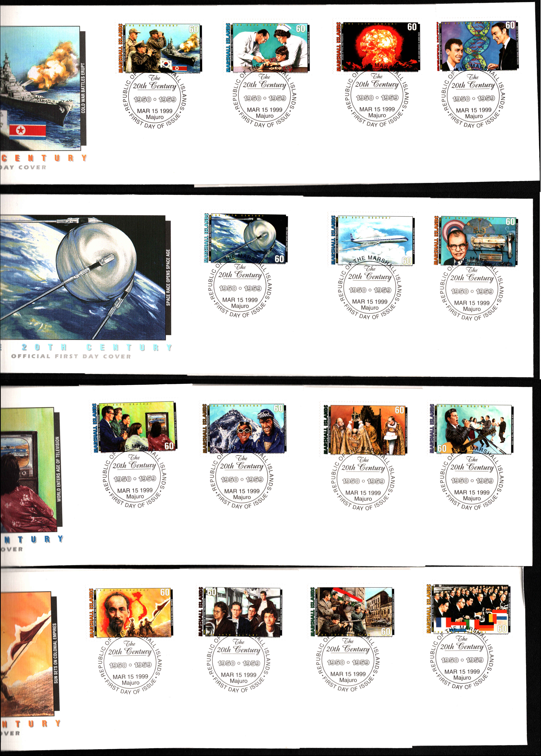Select the jet airliner in clouds stamp
This screenshot has height=756, width=541.
click(373, 240)
